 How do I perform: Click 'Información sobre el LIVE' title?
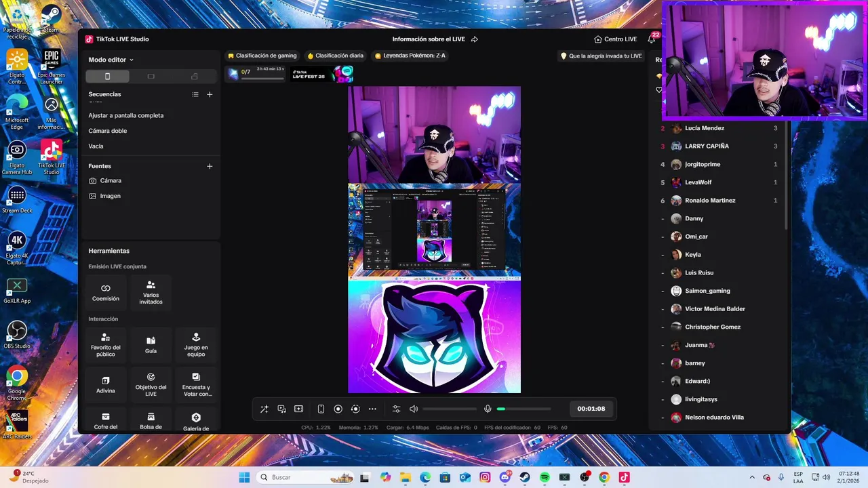pos(429,39)
